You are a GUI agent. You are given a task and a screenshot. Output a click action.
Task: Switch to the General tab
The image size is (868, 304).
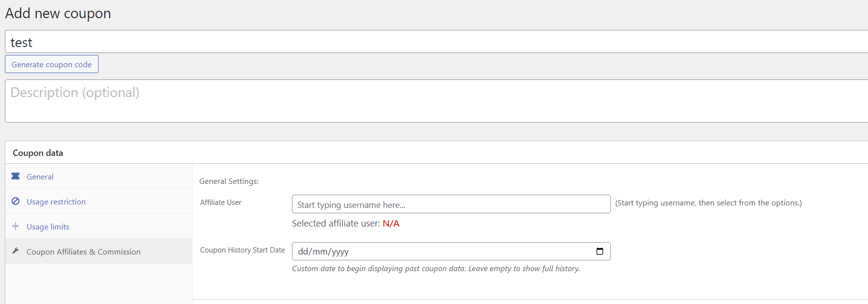(x=40, y=177)
